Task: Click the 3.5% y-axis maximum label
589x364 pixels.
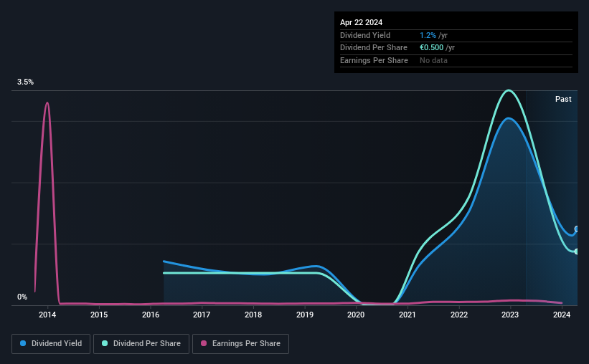Action: pyautogui.click(x=25, y=82)
